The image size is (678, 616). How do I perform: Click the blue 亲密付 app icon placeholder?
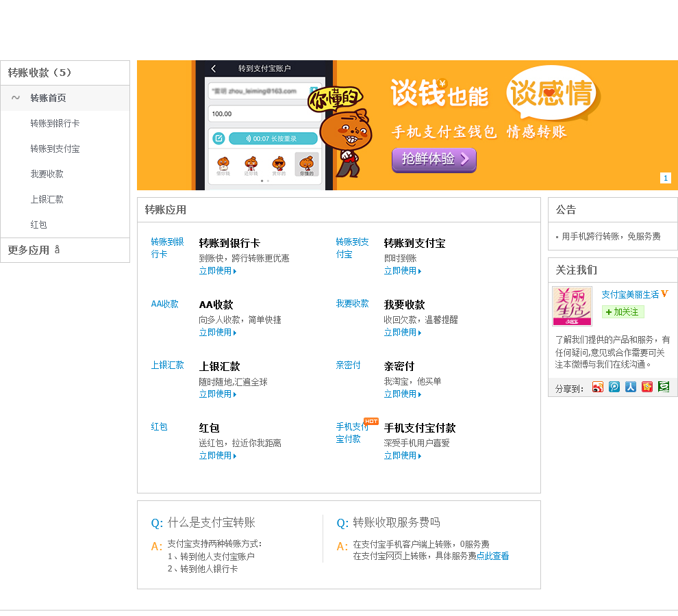click(348, 365)
